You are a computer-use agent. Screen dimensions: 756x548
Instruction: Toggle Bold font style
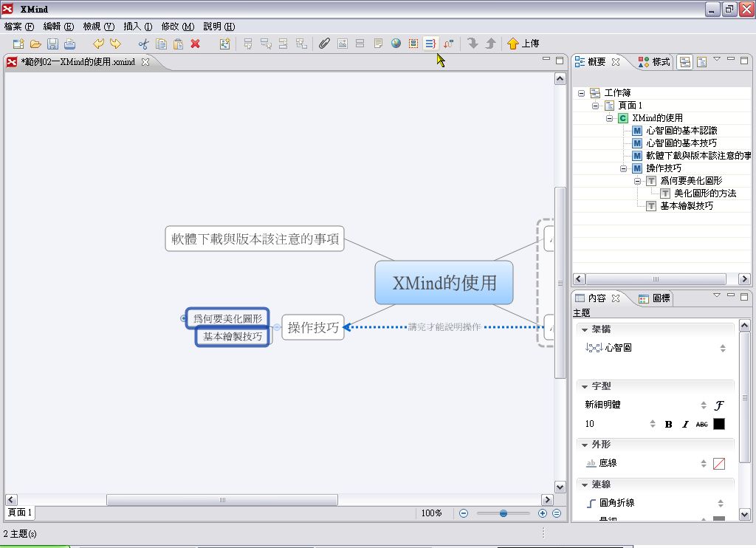click(x=668, y=424)
